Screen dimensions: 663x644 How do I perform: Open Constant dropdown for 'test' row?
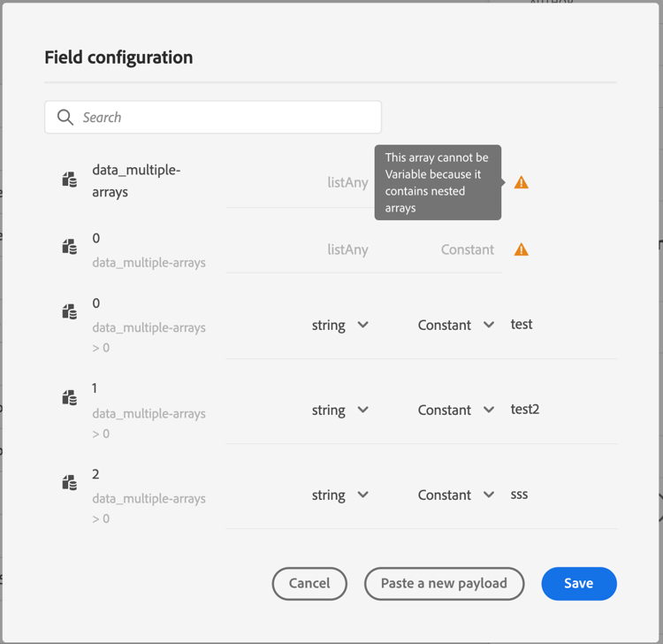click(455, 325)
